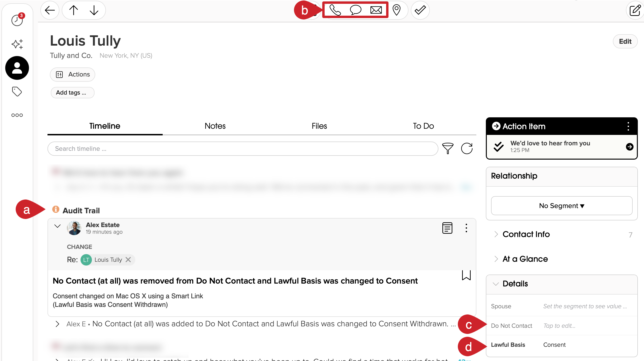Remove Louis Tully chip from Re field
The width and height of the screenshot is (644, 361).
tap(128, 260)
